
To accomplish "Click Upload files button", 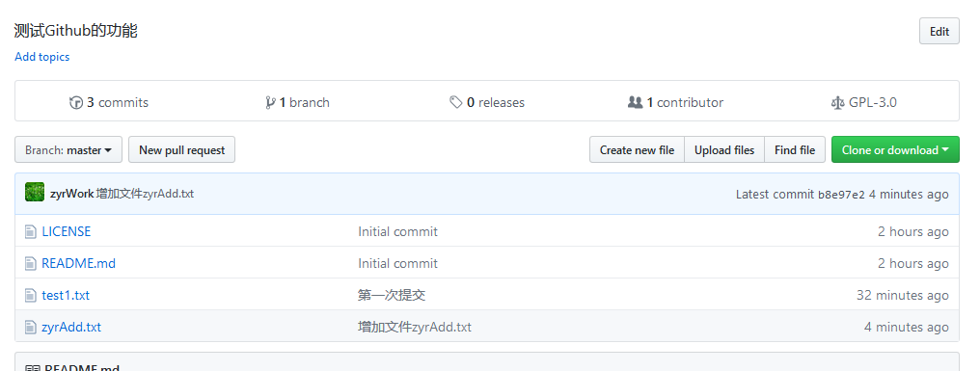I will pyautogui.click(x=724, y=150).
